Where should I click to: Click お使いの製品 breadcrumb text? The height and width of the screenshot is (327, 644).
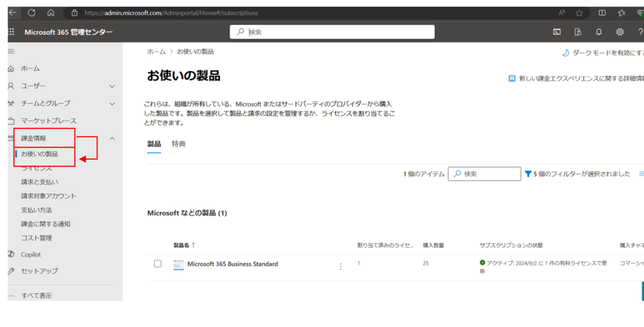tap(195, 52)
